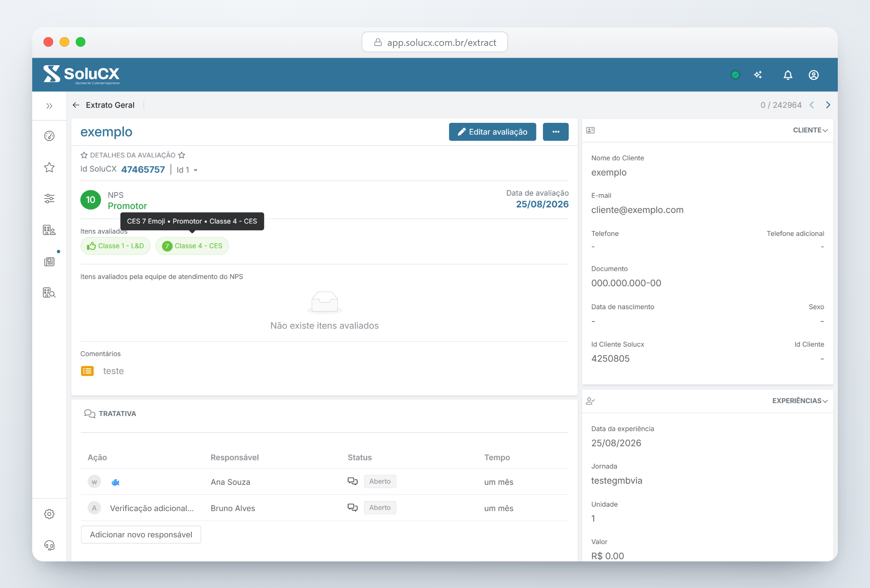Open the support headset icon

pos(49,545)
